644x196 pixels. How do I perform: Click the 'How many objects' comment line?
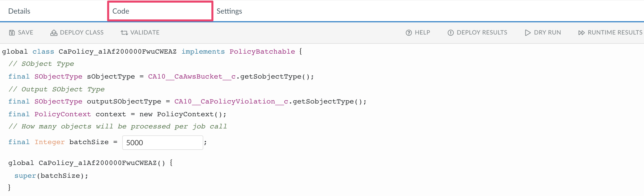tap(118, 126)
